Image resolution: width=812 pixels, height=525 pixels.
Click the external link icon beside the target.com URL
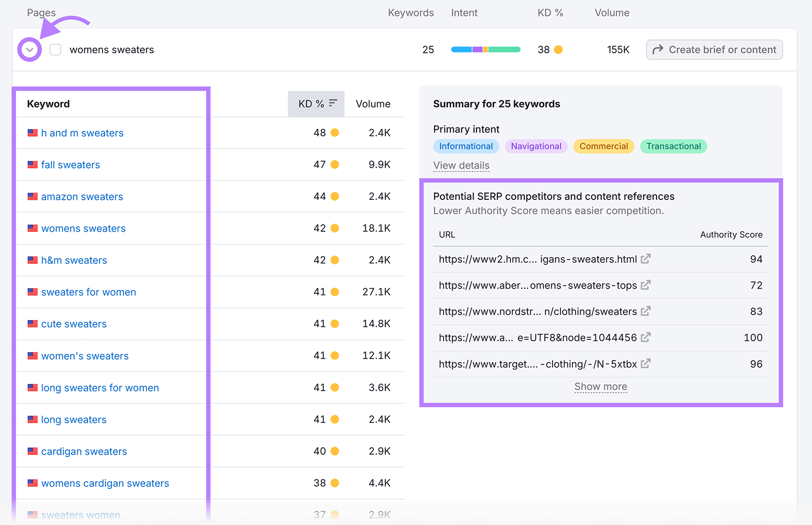pyautogui.click(x=646, y=364)
